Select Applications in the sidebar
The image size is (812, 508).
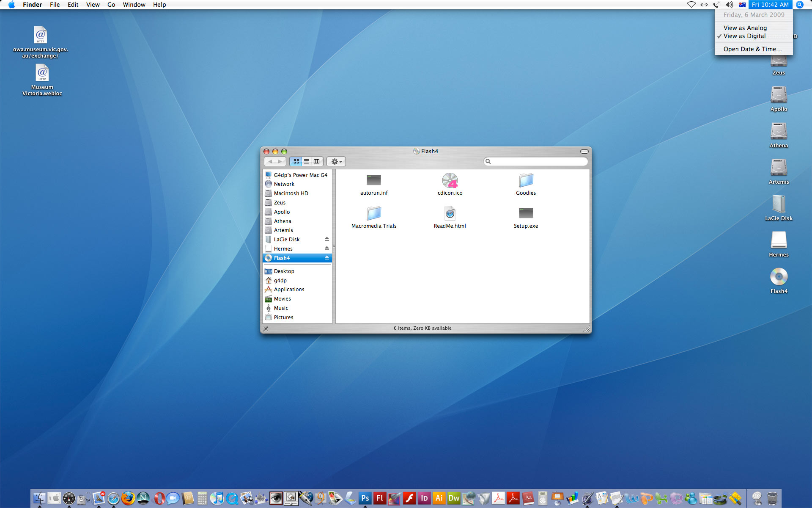pos(289,290)
